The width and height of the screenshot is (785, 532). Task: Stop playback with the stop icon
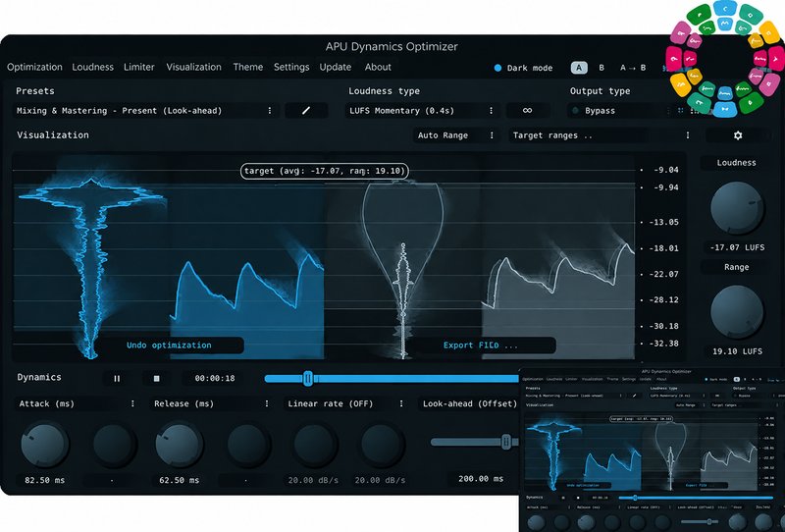point(156,378)
